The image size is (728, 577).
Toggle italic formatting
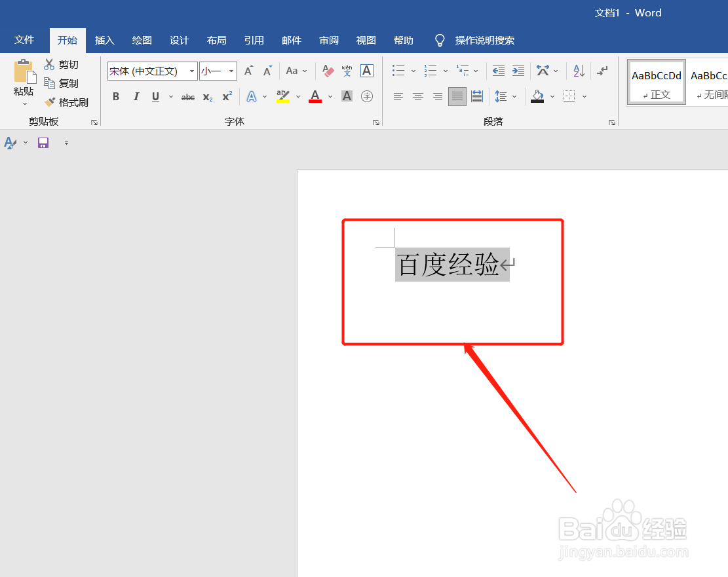136,96
